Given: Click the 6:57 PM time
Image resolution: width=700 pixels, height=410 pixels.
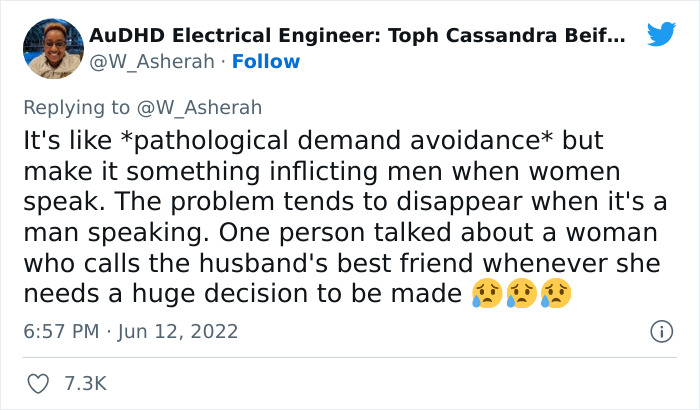Looking at the screenshot, I should click(63, 331).
